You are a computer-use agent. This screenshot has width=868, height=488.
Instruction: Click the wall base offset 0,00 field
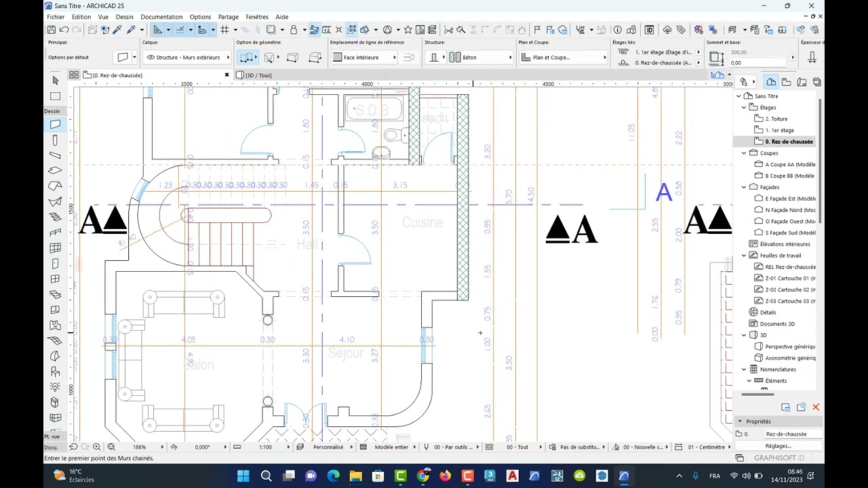758,63
